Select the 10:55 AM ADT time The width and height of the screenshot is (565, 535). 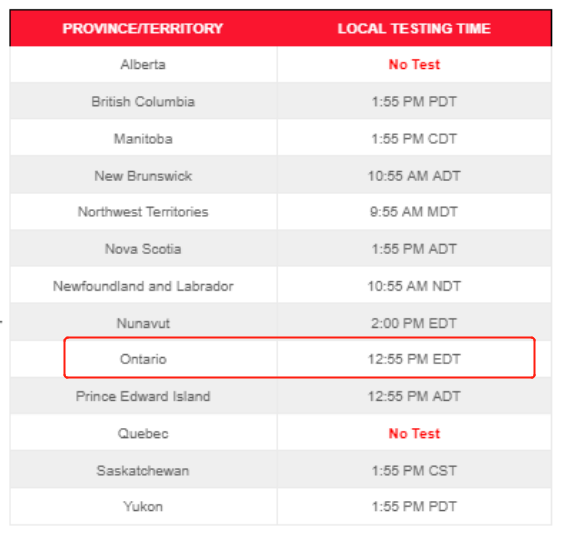(x=414, y=176)
